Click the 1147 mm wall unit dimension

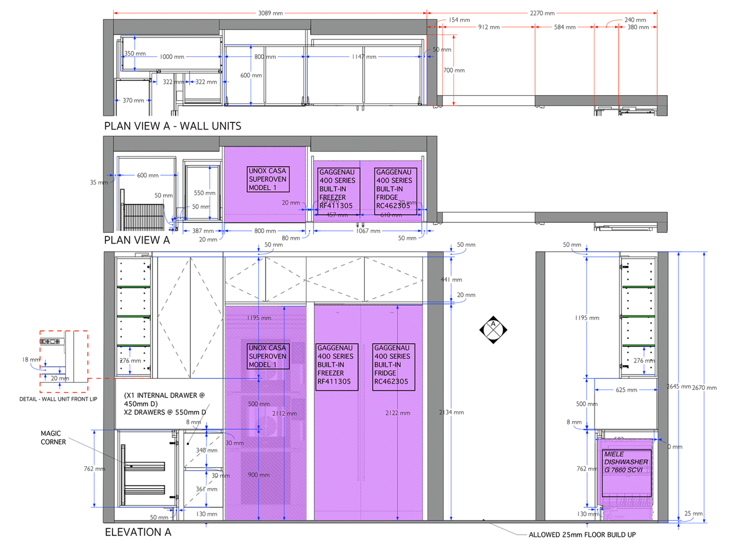(364, 57)
